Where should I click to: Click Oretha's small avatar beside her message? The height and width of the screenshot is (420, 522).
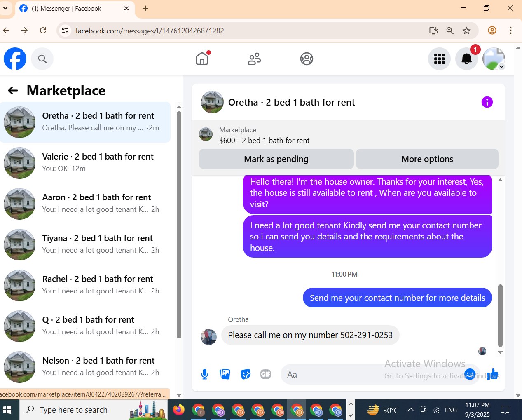pyautogui.click(x=208, y=337)
